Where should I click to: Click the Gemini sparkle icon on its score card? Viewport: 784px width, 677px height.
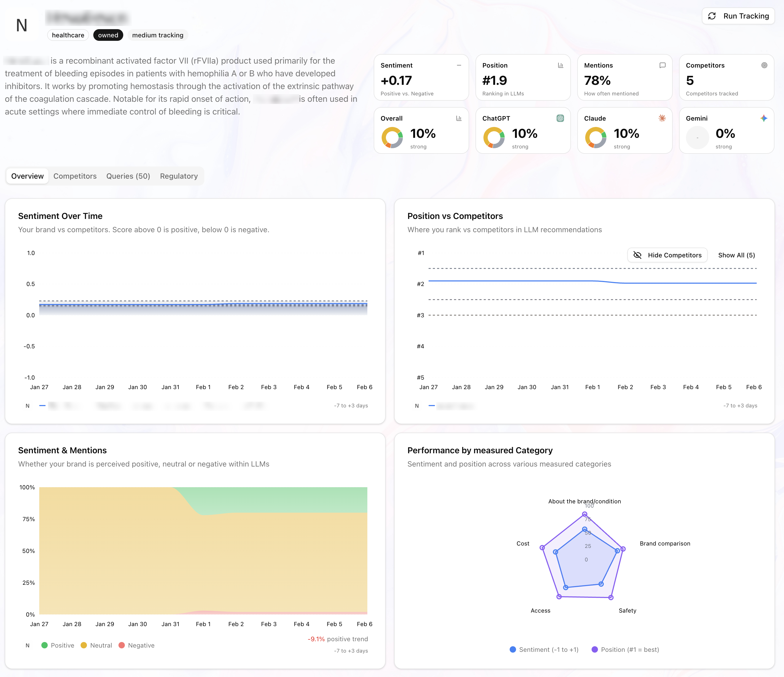(x=764, y=118)
